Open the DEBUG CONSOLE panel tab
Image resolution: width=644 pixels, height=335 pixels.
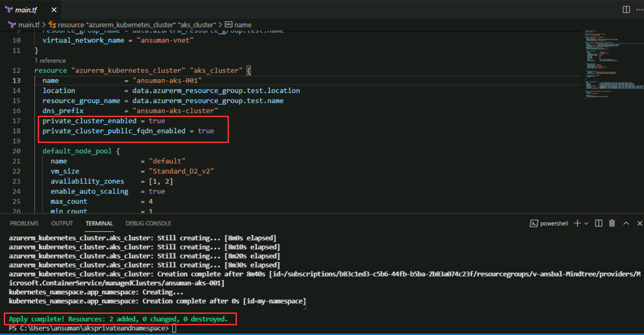coord(148,223)
